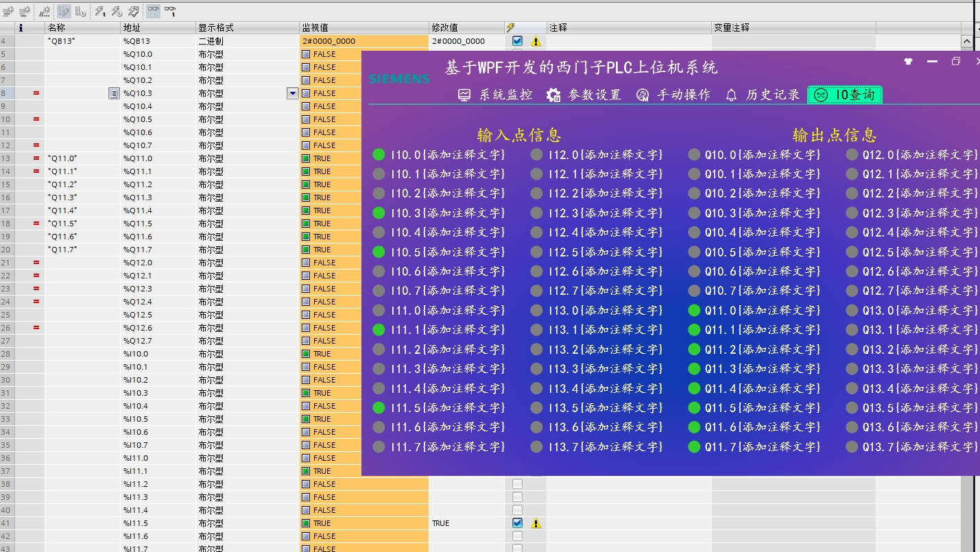Click the warning icon in QB13 row
Viewport: 980px width, 552px height.
pos(536,41)
